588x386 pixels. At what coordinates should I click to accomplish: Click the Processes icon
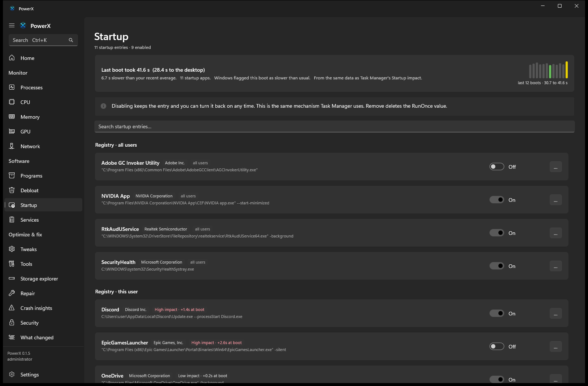(x=12, y=87)
